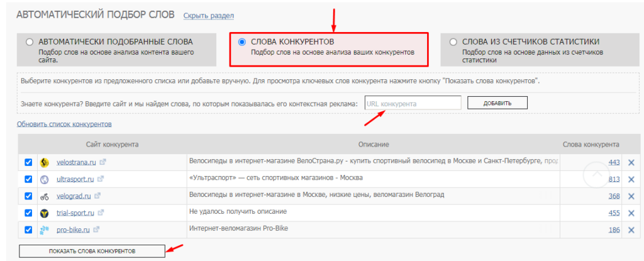Screen dimensions: 644x261
Task: Click the «Сайт конкурента» column header
Action: (112, 144)
